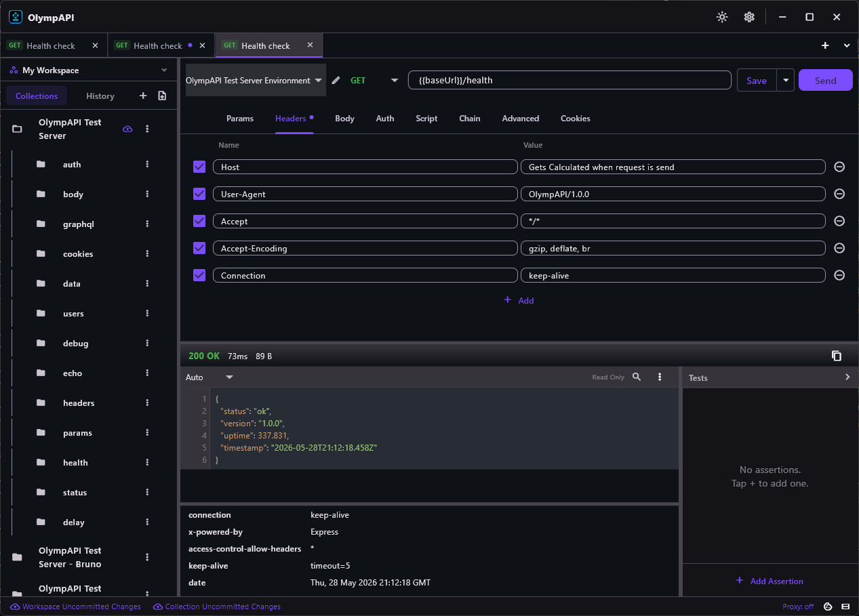
Task: Open the Script tab
Action: tap(426, 118)
